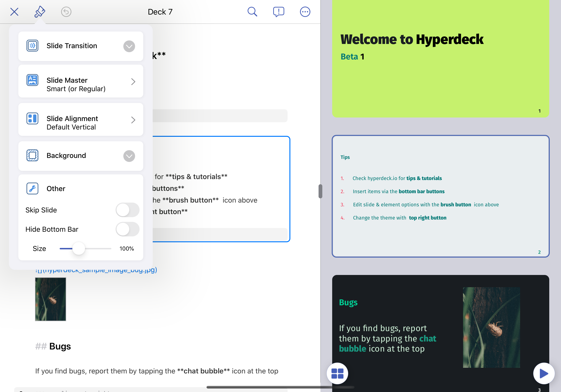Click the bug image thumbnail in editor
The width and height of the screenshot is (561, 392).
click(x=51, y=299)
